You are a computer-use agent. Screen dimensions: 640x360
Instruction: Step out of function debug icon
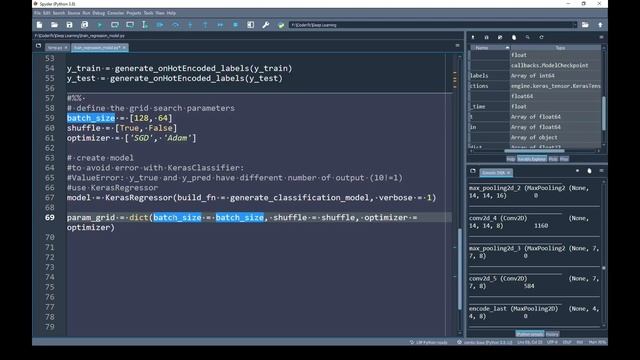[205, 25]
